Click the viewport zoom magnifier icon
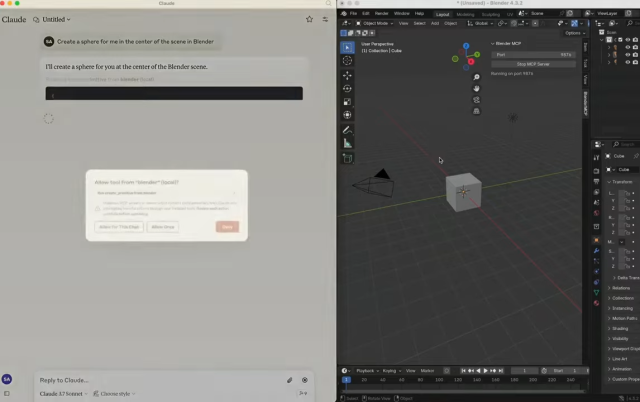 pos(476,77)
